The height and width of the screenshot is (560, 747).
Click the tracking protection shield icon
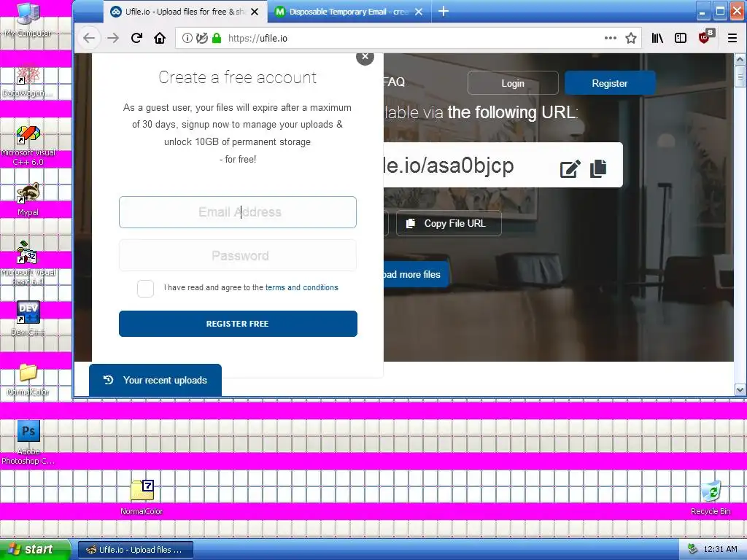pyautogui.click(x=201, y=38)
